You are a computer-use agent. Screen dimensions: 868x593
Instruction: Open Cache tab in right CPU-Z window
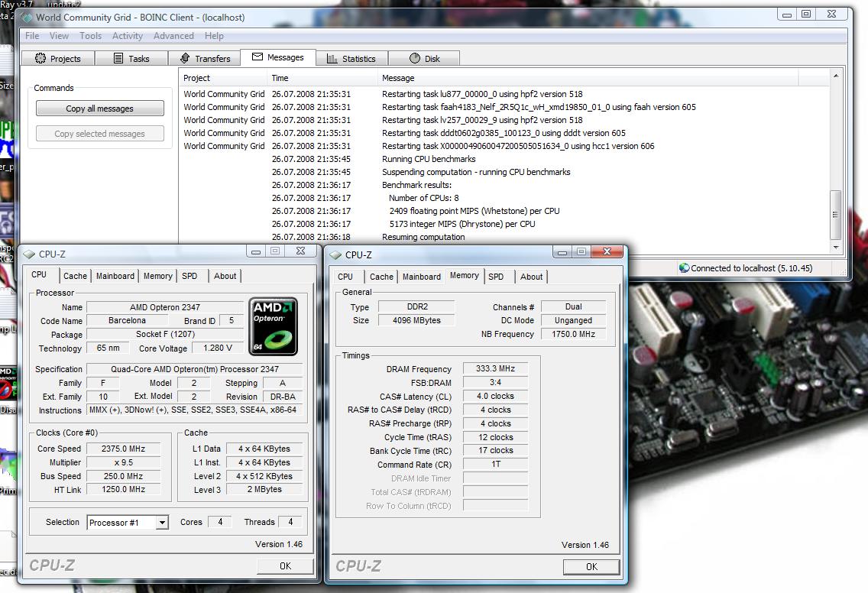(x=381, y=277)
